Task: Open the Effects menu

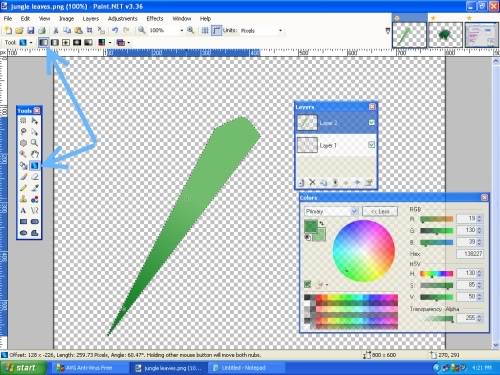Action: (x=155, y=19)
